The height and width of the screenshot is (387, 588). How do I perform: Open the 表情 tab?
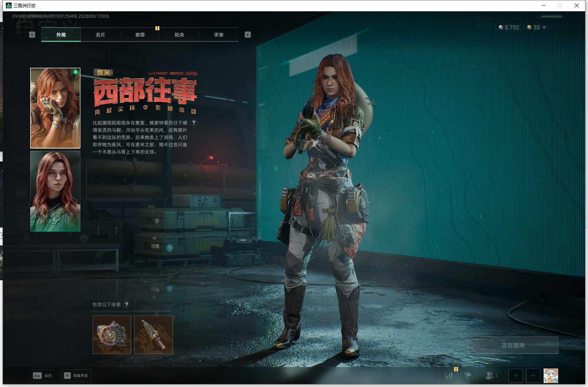(140, 35)
